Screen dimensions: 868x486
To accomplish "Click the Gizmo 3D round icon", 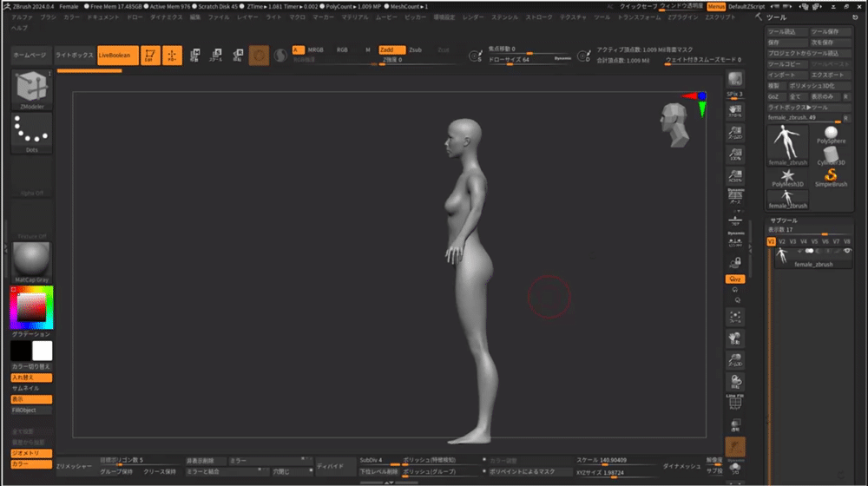I will pyautogui.click(x=259, y=56).
